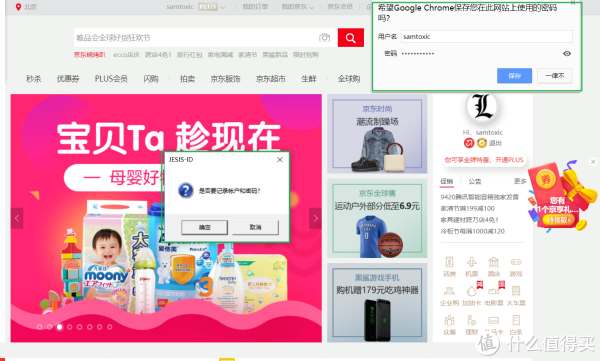The height and width of the screenshot is (361, 600).
Task: Go to next banner slide arrow
Action: [x=315, y=218]
